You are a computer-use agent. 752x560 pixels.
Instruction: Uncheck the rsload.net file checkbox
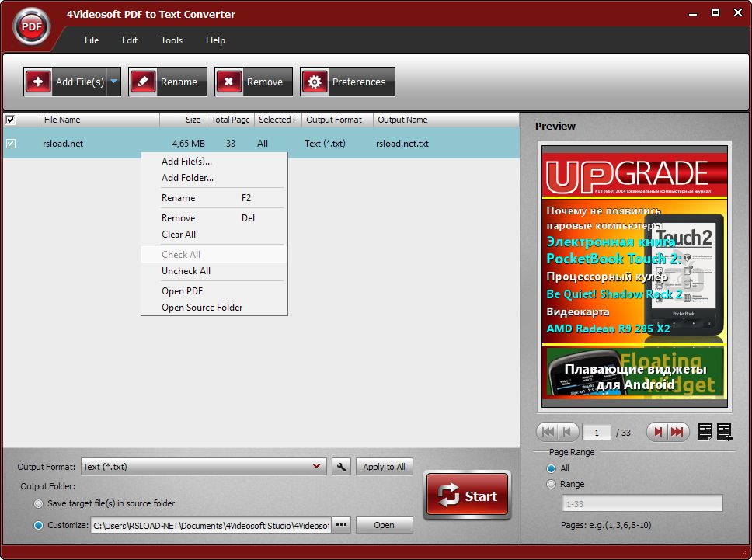pos(11,144)
